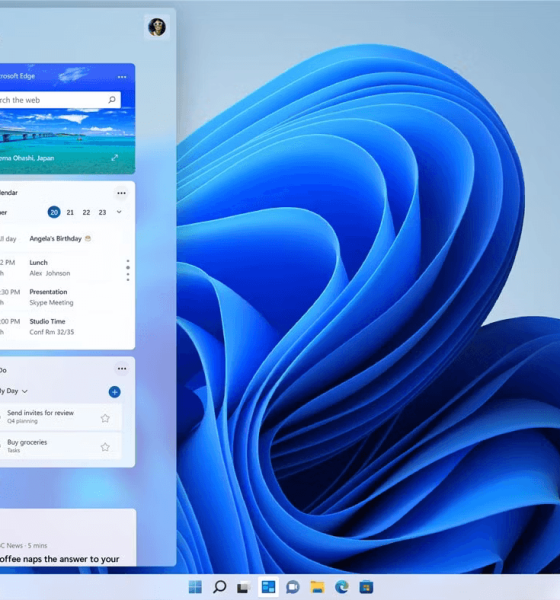Select day 23 in the calendar widget
This screenshot has height=600, width=560.
(x=102, y=212)
